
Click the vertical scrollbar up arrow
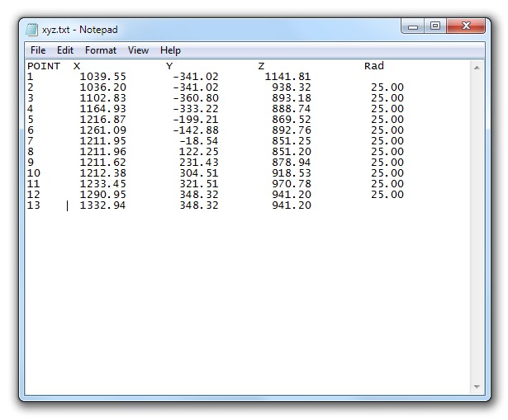(476, 68)
